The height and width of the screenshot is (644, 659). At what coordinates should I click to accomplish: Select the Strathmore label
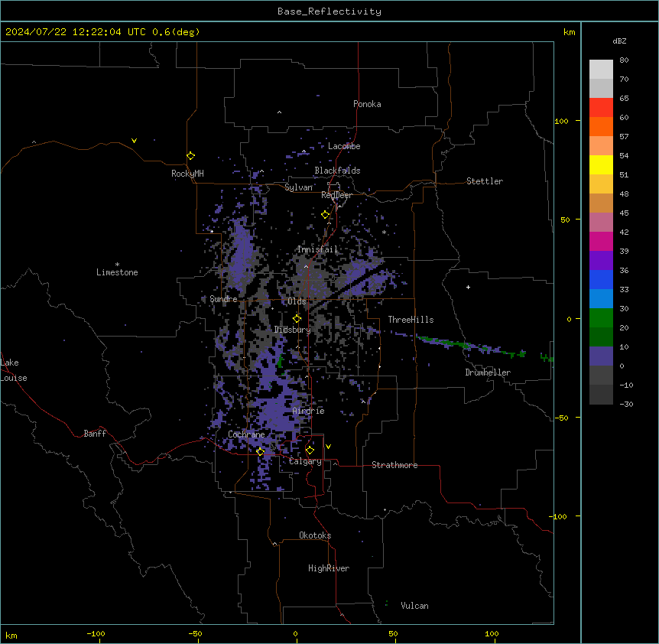tap(394, 465)
